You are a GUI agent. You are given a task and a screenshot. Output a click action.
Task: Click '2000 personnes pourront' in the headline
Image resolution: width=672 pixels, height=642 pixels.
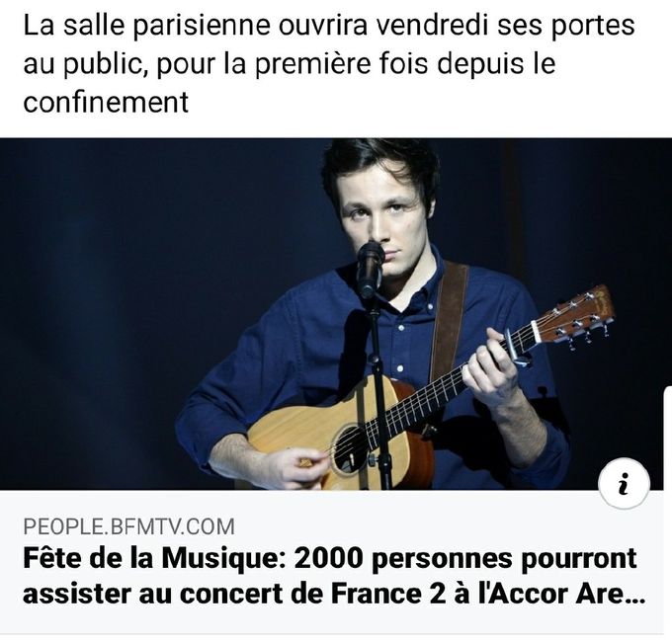pyautogui.click(x=465, y=559)
